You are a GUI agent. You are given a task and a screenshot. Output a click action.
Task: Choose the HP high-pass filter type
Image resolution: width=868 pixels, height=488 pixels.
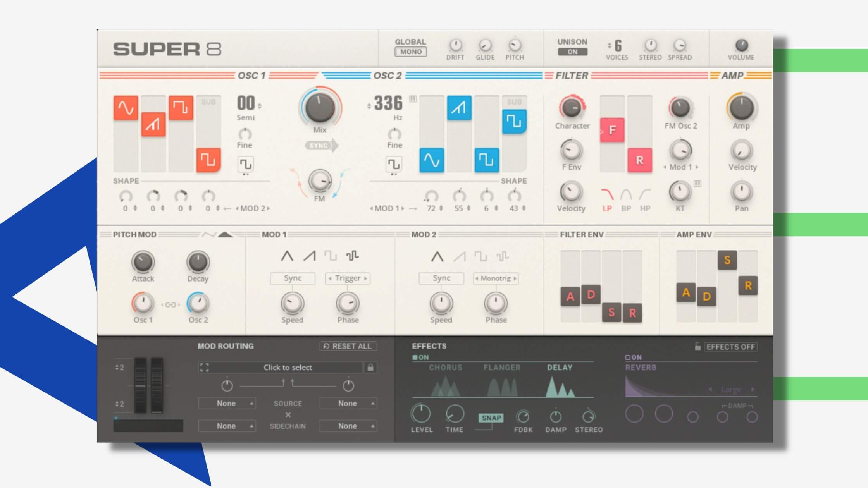pyautogui.click(x=645, y=199)
